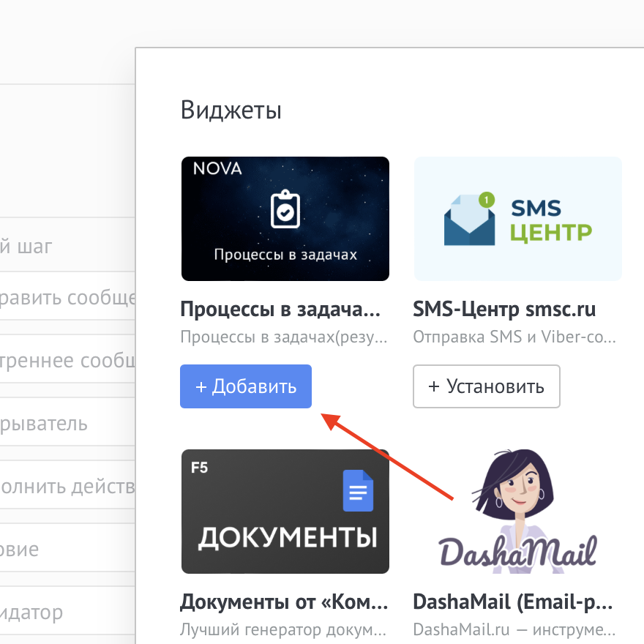Click the clipboard checkmark icon on NOVA card
This screenshot has height=644, width=644.
point(284,210)
